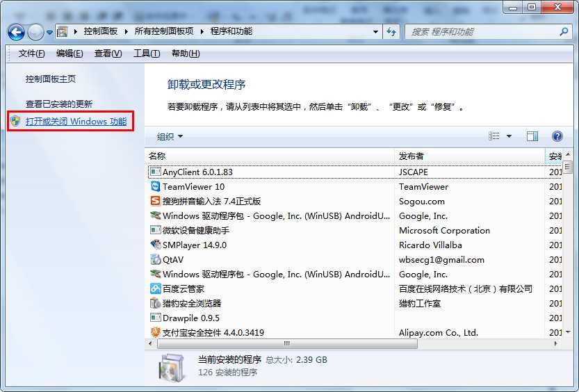Viewport: 579px width, 392px height.
Task: Click the Forward navigation arrow
Action: 36,33
